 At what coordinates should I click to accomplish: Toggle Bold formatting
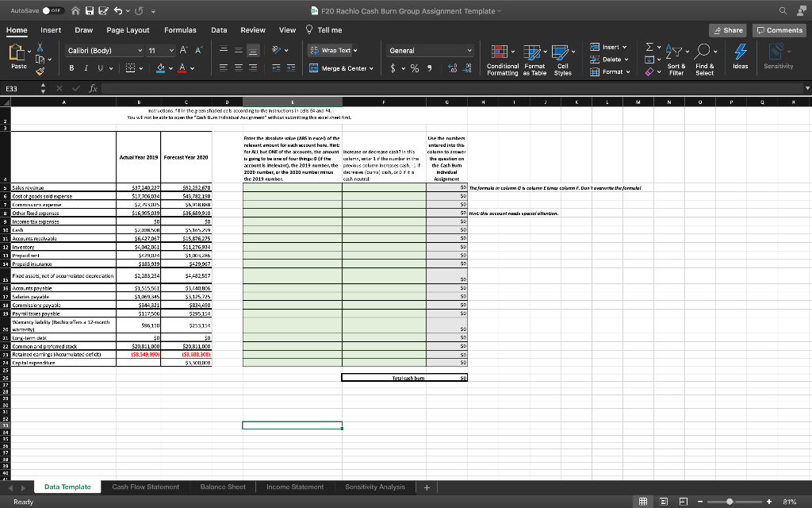(71, 68)
